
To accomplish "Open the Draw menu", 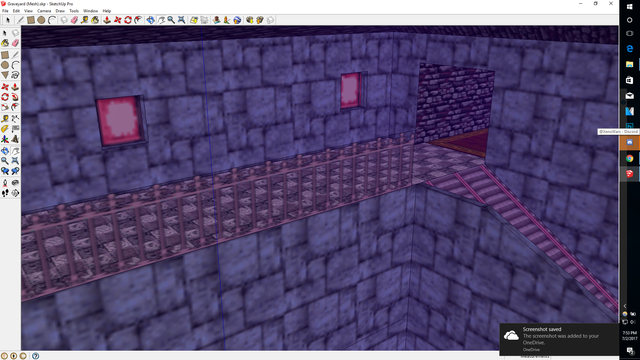I will pyautogui.click(x=60, y=11).
